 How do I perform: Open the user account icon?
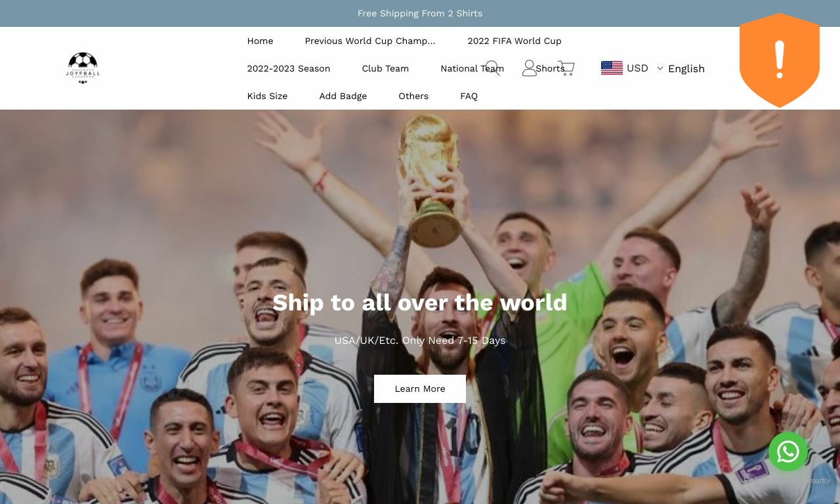[x=530, y=68]
